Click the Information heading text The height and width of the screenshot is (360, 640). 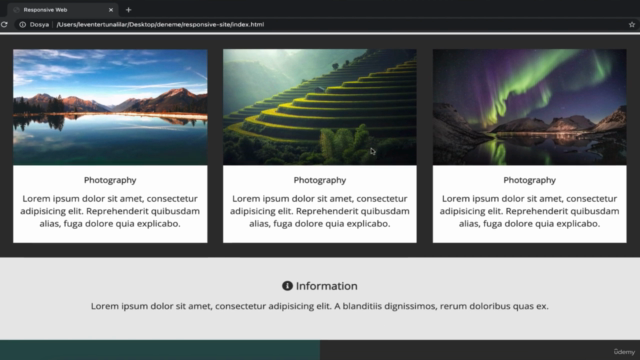pyautogui.click(x=327, y=286)
